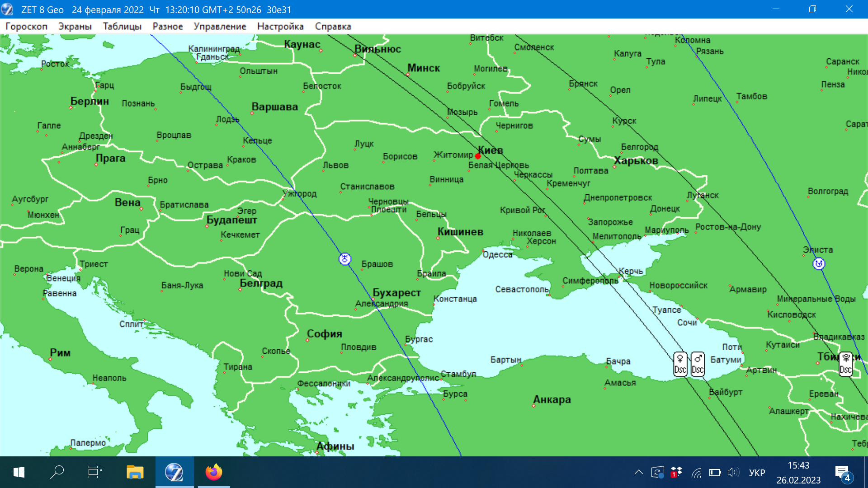The height and width of the screenshot is (488, 868).
Task: Open the Экраны menu
Action: click(75, 26)
